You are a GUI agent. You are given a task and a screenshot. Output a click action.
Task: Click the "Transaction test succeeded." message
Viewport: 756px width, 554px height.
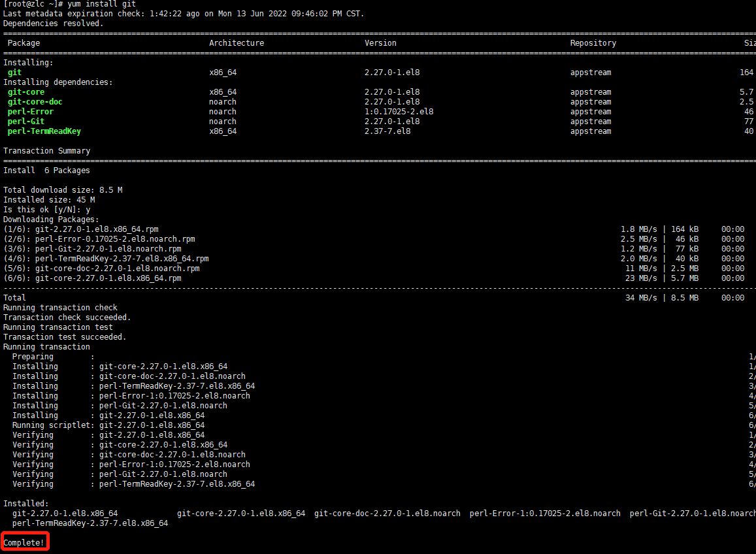click(x=65, y=337)
